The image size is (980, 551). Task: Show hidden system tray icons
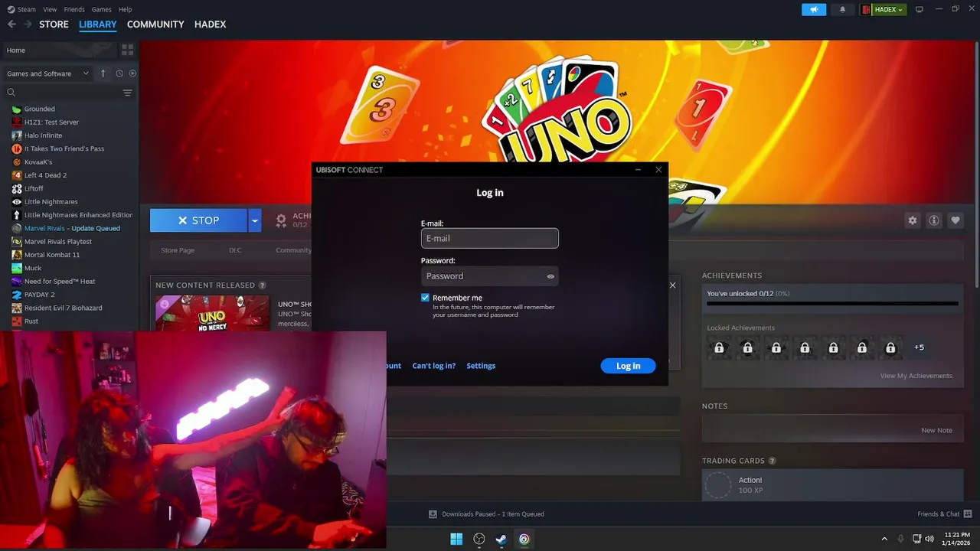pyautogui.click(x=884, y=539)
